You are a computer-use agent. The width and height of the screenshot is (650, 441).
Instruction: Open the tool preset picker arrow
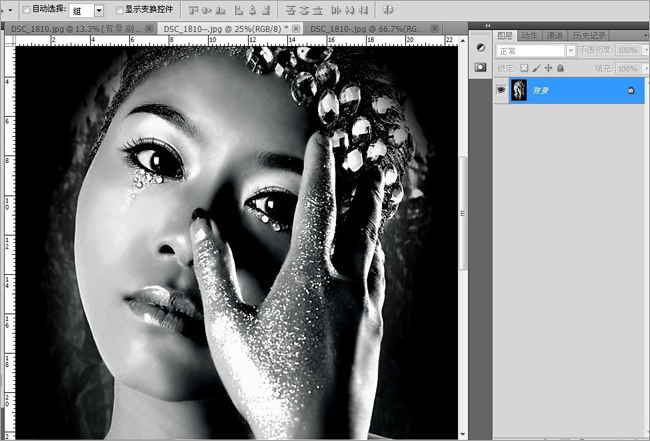[10, 10]
